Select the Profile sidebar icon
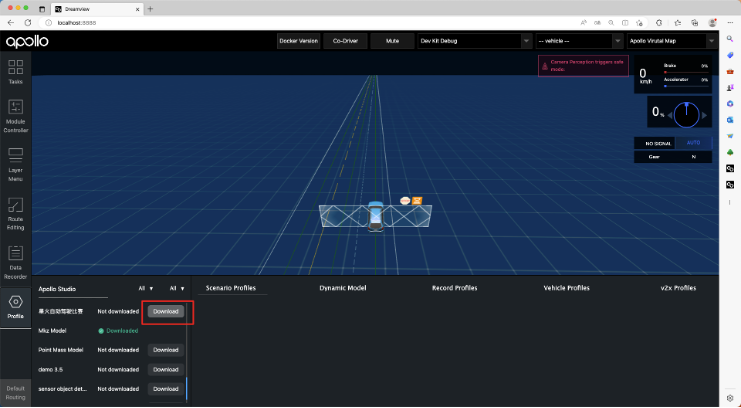The width and height of the screenshot is (741, 408). click(x=16, y=307)
